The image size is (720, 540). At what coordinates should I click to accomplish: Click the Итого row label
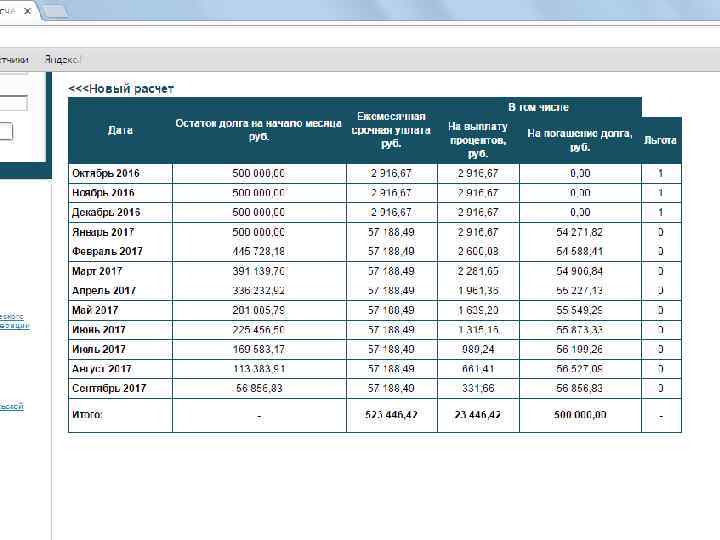tap(87, 415)
